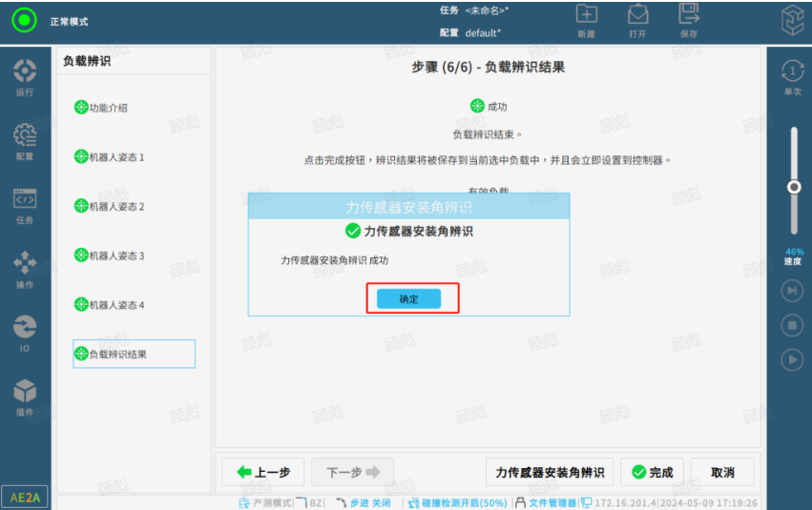The height and width of the screenshot is (510, 812).
Task: Open the 任务 code icon
Action: pos(25,205)
